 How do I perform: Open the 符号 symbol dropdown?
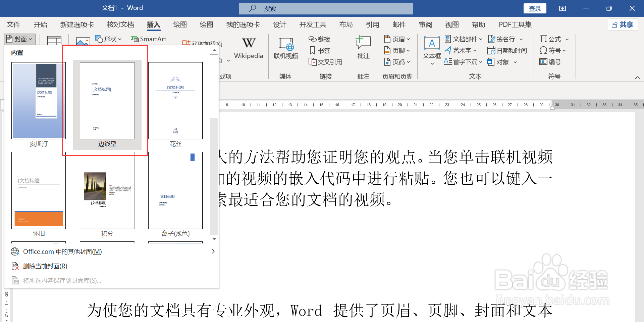pyautogui.click(x=553, y=51)
